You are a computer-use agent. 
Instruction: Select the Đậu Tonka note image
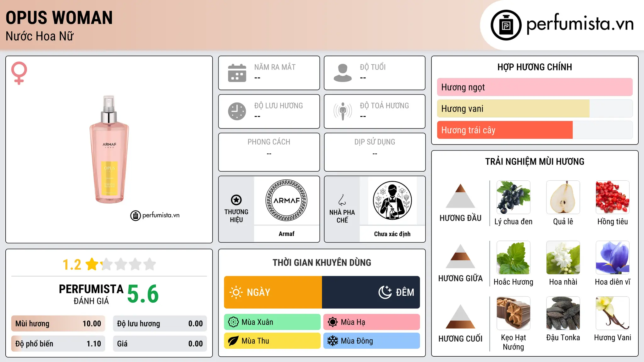tap(563, 313)
